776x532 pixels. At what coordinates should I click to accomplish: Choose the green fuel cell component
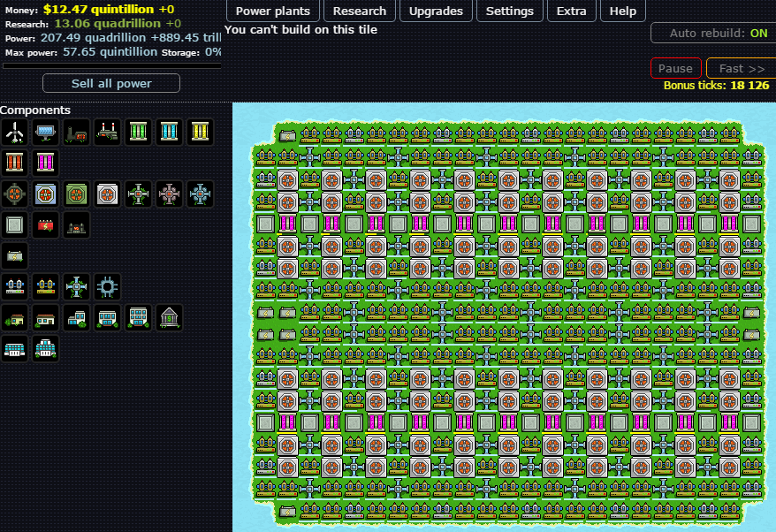coord(138,133)
